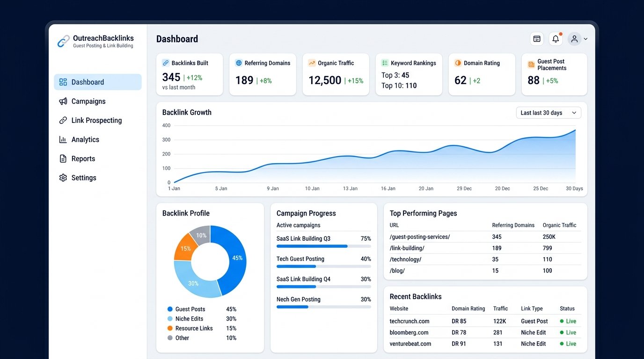Viewport: 644px width, 359px height.
Task: Open techcrunch.com backlink entry
Action: tap(410, 322)
